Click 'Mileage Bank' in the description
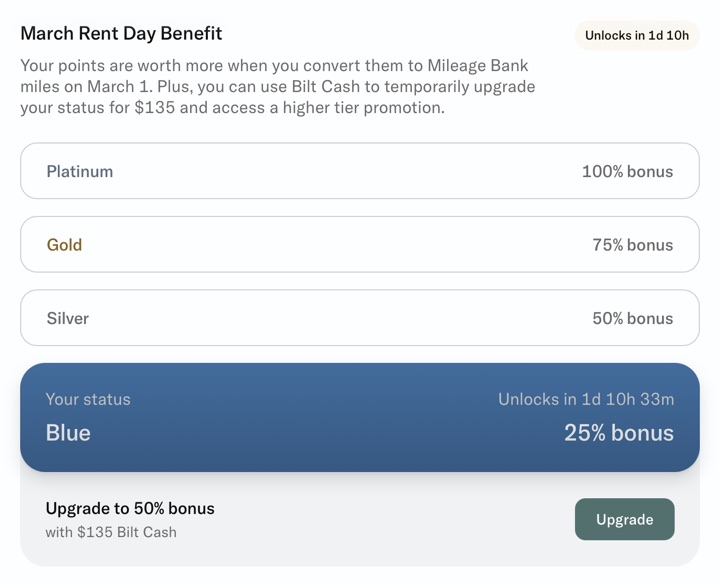The width and height of the screenshot is (720, 583). (480, 66)
